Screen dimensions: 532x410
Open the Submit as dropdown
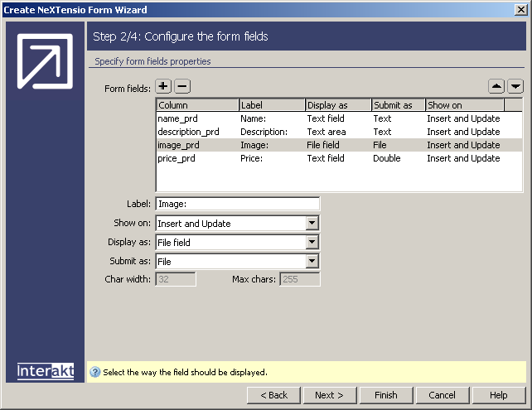pyautogui.click(x=312, y=262)
